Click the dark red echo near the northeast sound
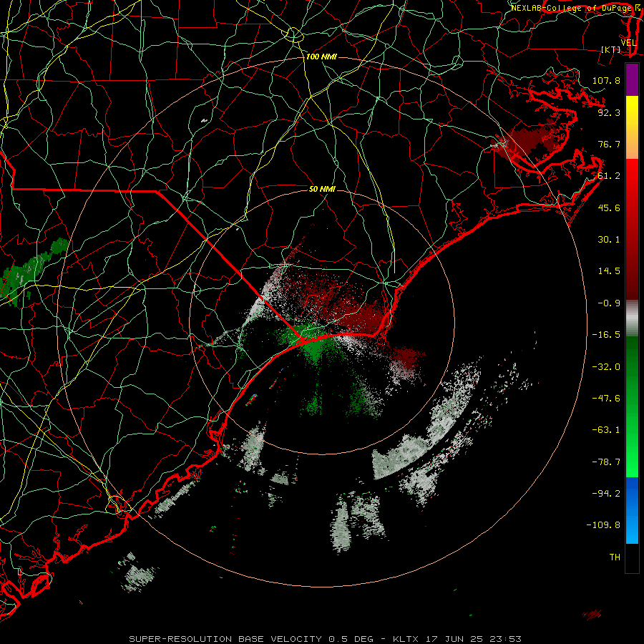The height and width of the screenshot is (644, 644). pos(530,142)
